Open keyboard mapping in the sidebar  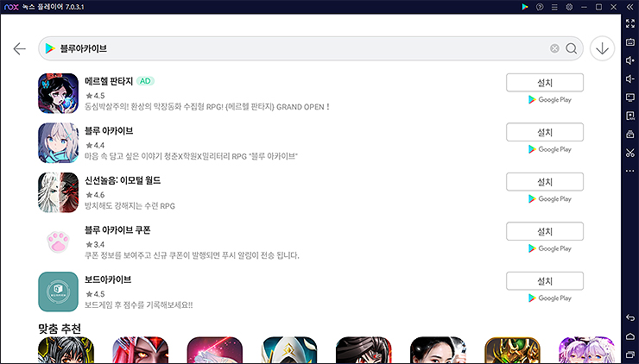630,42
